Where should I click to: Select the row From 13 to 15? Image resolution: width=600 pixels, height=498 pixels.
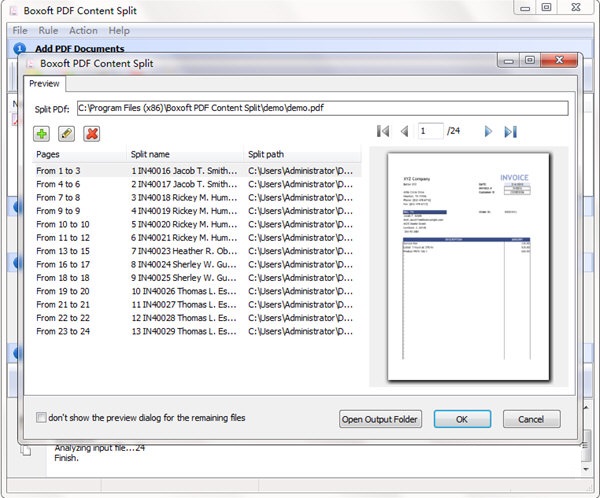coord(197,251)
